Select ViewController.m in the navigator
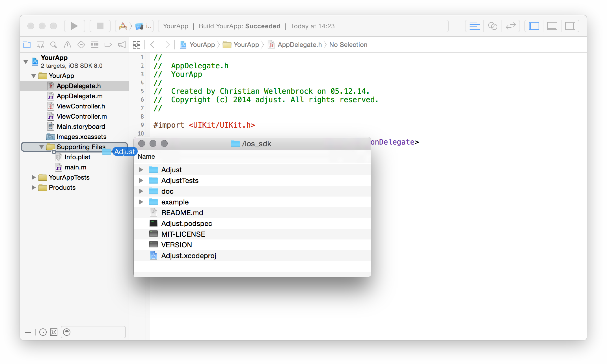 81,116
